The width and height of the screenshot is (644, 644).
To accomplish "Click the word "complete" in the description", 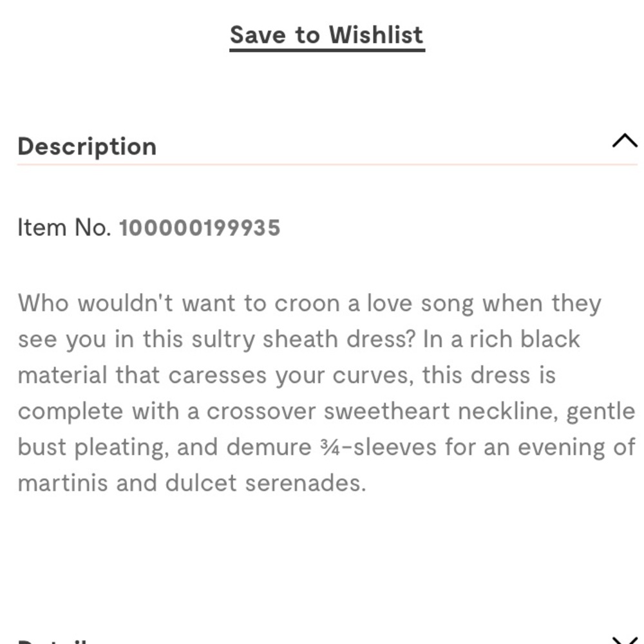I will [71, 412].
